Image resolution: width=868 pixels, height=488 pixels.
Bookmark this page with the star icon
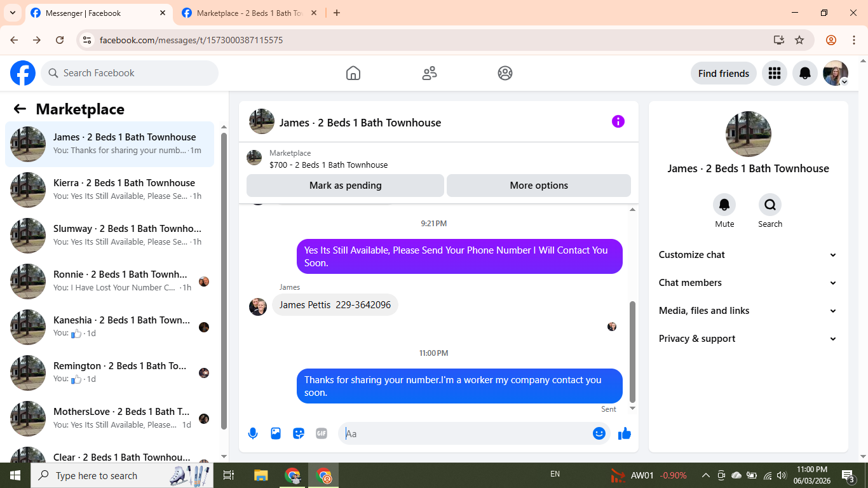799,40
